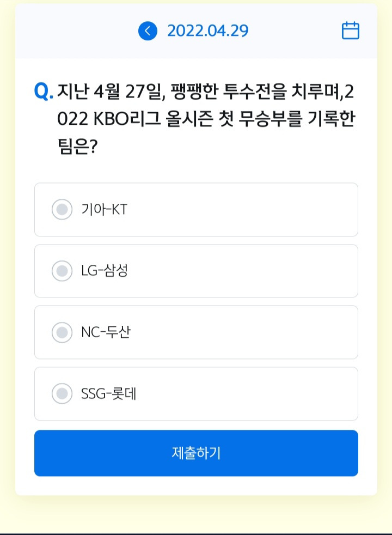This screenshot has width=392, height=535.
Task: Tap the NC-두산 answer label text
Action: click(106, 332)
